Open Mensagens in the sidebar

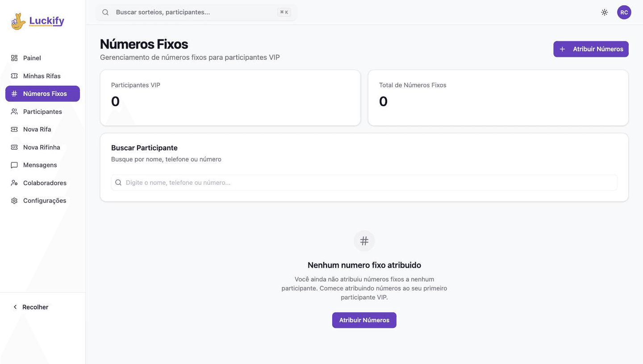coord(42,165)
